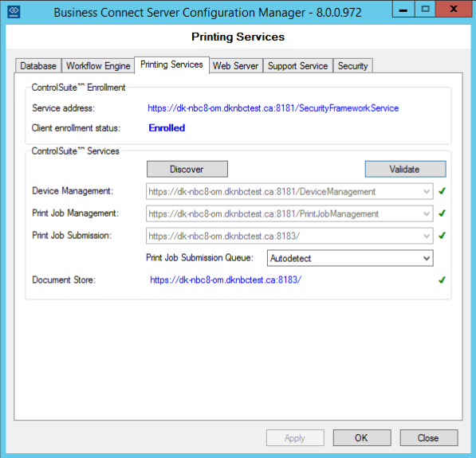Select the Printing Services tab
Viewport: 476px width, 458px height.
(171, 65)
